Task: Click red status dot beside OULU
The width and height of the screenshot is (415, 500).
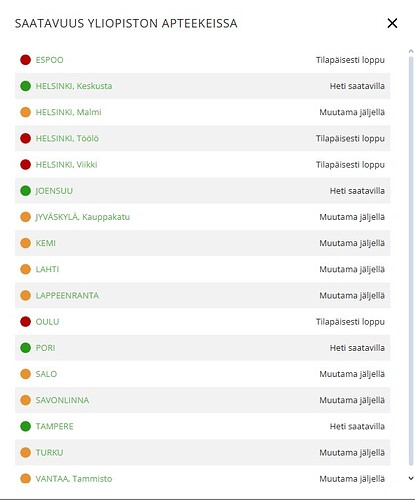Action: (26, 322)
